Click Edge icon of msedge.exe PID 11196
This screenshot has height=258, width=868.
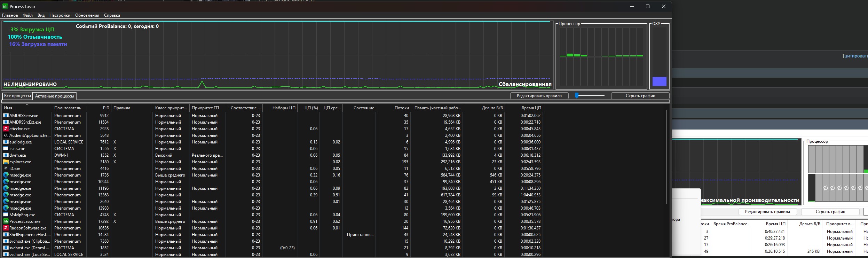click(x=6, y=188)
